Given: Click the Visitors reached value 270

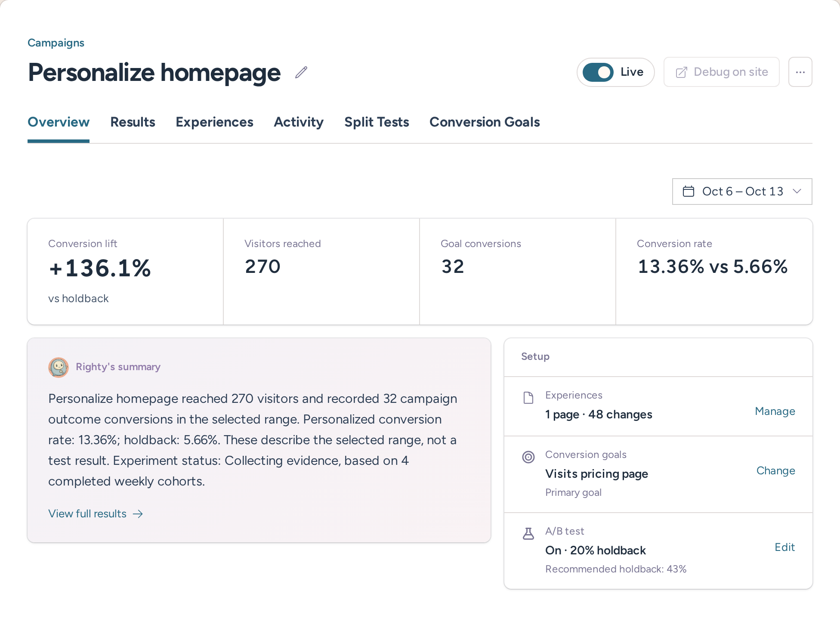Looking at the screenshot, I should pyautogui.click(x=262, y=266).
